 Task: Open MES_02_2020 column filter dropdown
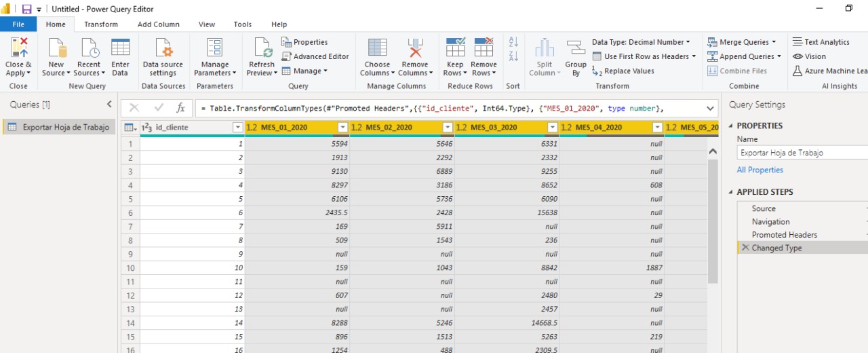tap(448, 128)
